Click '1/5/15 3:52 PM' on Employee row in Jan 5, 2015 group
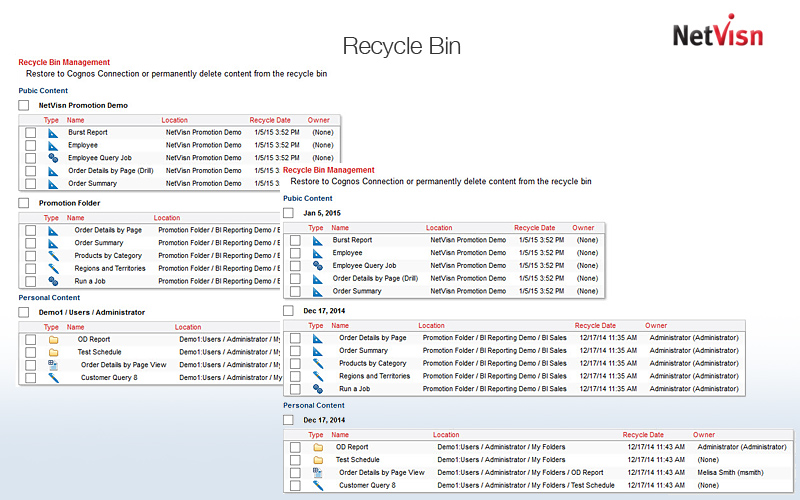This screenshot has height=500, width=800. [x=541, y=253]
